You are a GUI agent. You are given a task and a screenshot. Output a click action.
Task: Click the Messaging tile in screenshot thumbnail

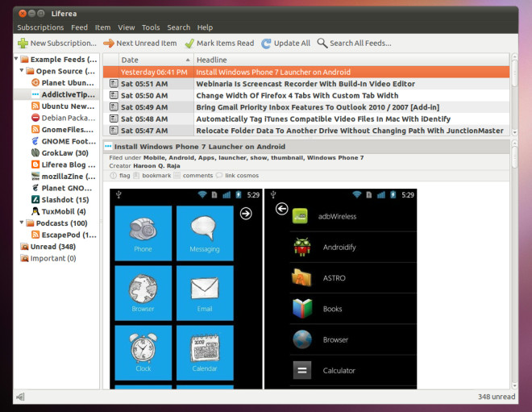tap(205, 233)
